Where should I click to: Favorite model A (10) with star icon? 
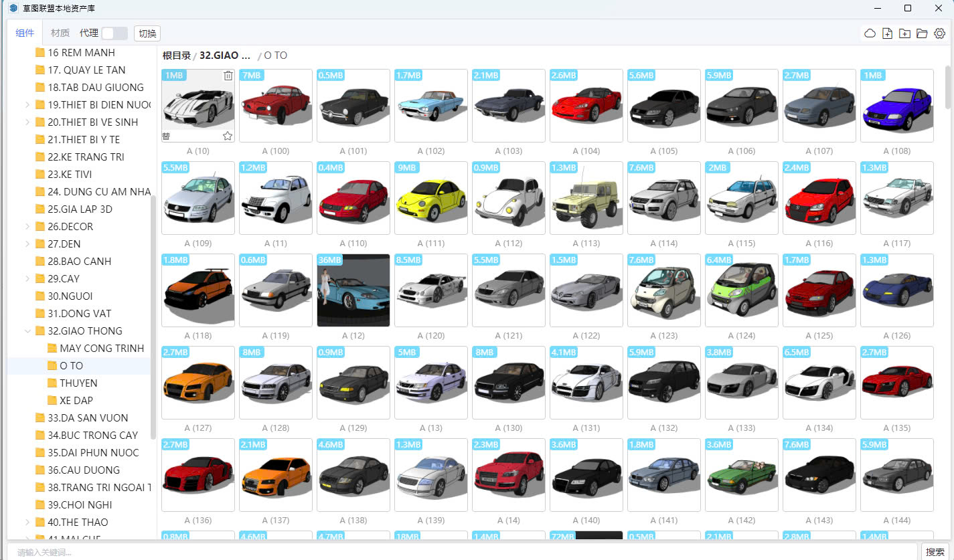tap(228, 136)
